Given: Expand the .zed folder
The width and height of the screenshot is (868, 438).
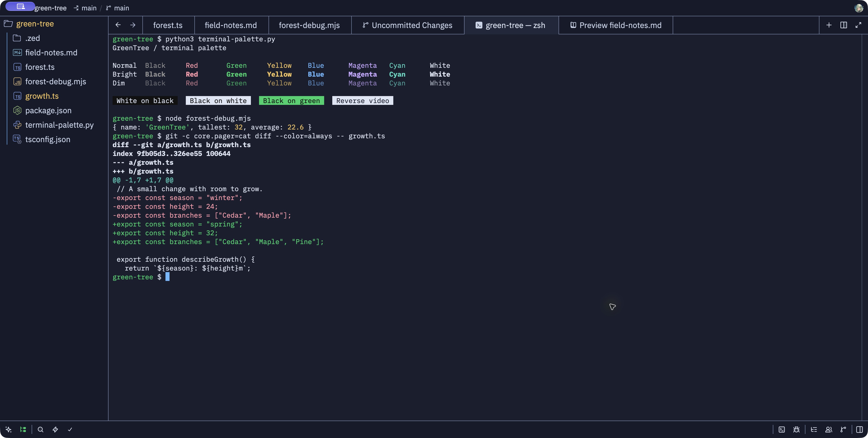Looking at the screenshot, I should click(54, 38).
